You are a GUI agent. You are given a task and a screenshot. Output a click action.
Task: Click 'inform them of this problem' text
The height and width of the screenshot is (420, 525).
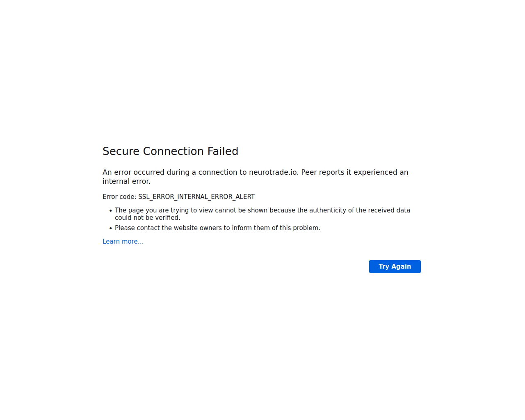(276, 228)
